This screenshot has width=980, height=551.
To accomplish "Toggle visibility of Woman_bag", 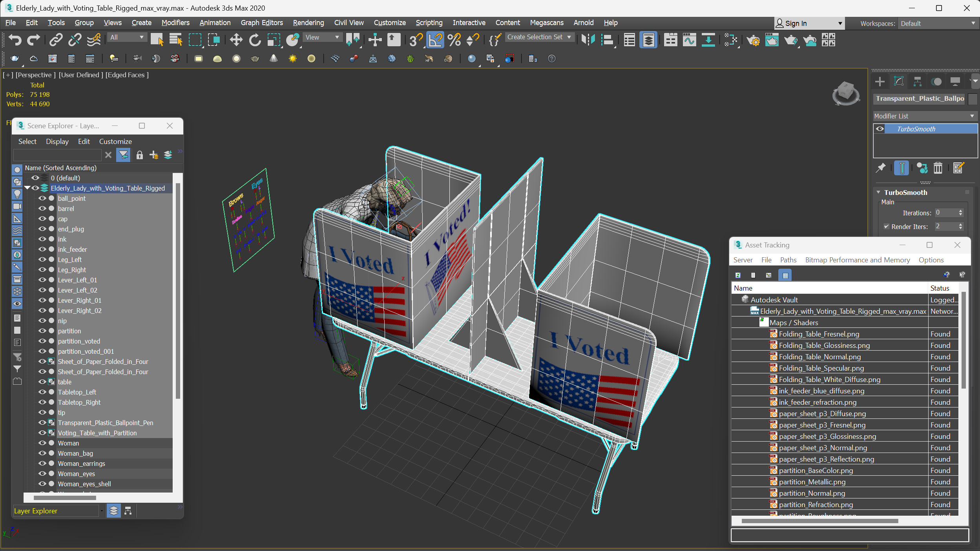I will [x=42, y=453].
